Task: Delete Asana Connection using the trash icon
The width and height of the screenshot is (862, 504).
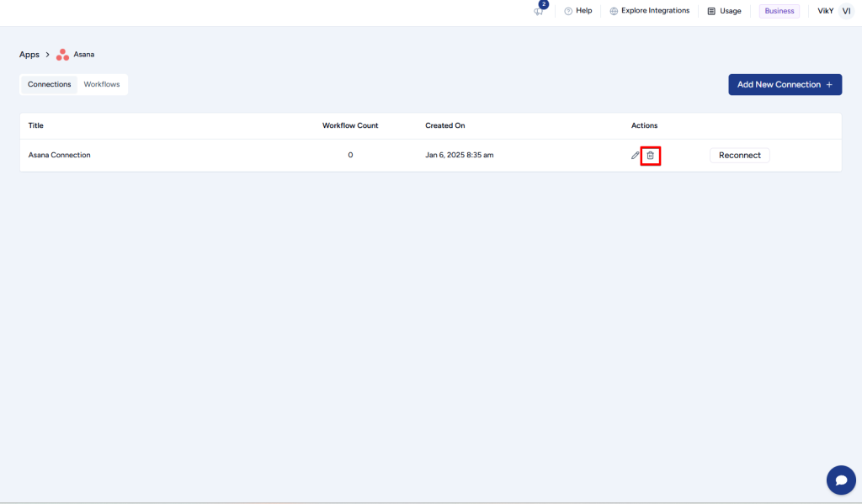Action: click(x=650, y=156)
